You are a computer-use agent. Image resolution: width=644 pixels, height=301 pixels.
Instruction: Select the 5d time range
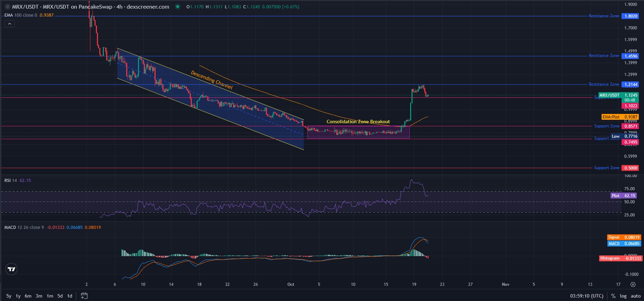point(60,296)
